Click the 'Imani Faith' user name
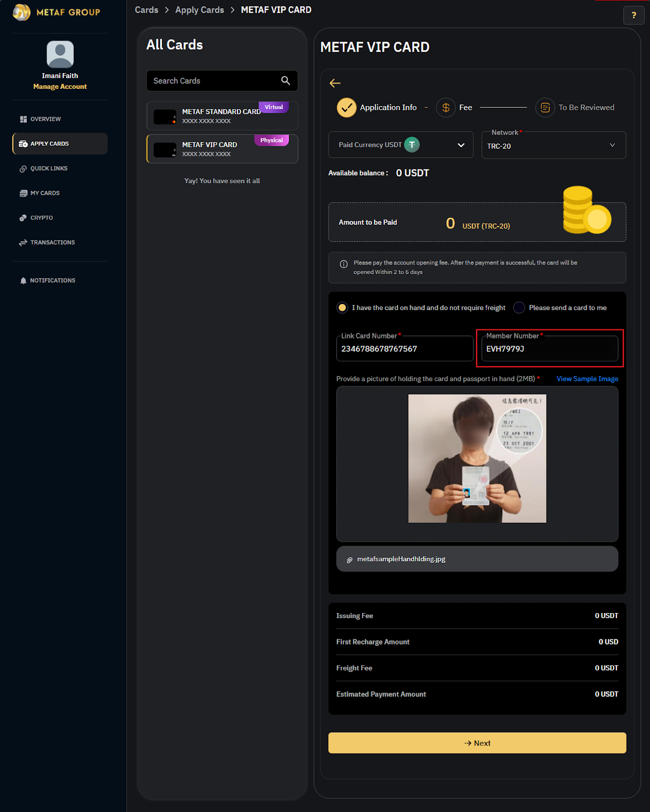 click(x=60, y=76)
